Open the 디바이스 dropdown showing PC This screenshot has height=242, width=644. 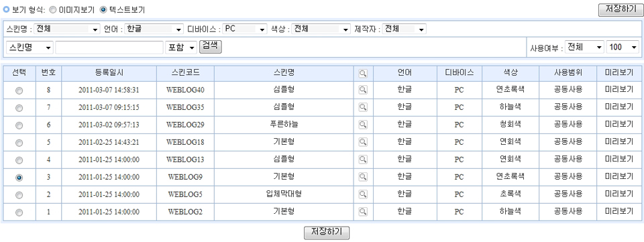[x=246, y=29]
